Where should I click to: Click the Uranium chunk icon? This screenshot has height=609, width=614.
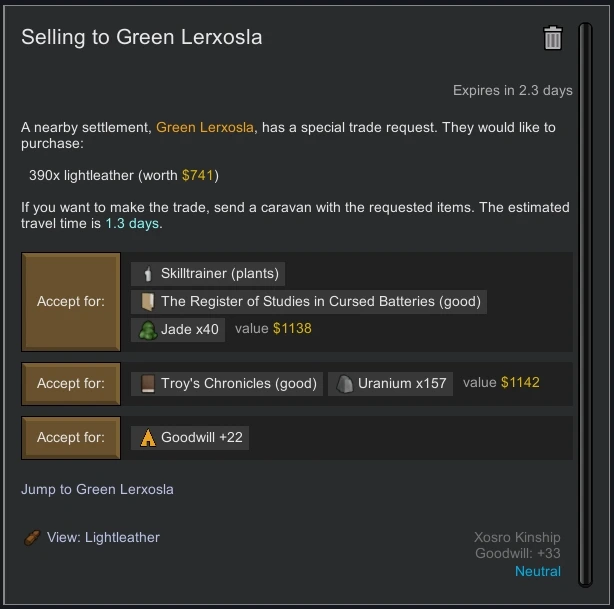pos(344,383)
